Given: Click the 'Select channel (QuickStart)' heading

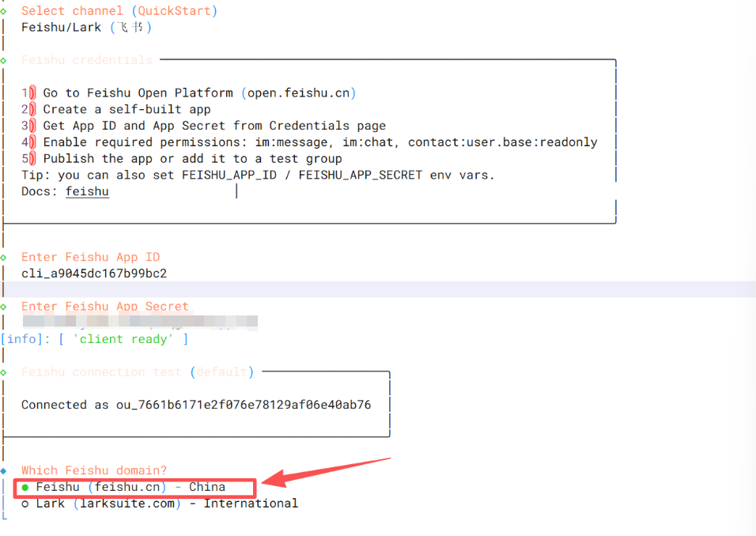Looking at the screenshot, I should pyautogui.click(x=119, y=10).
